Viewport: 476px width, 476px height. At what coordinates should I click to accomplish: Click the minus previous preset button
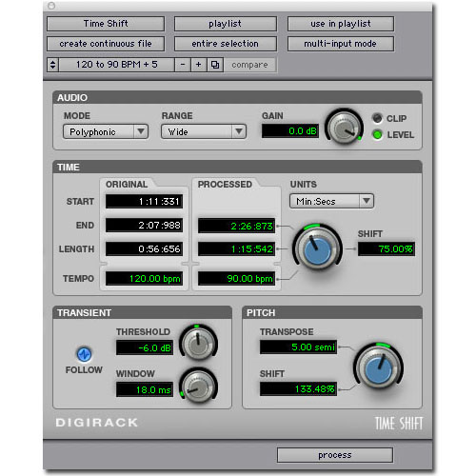pyautogui.click(x=183, y=65)
